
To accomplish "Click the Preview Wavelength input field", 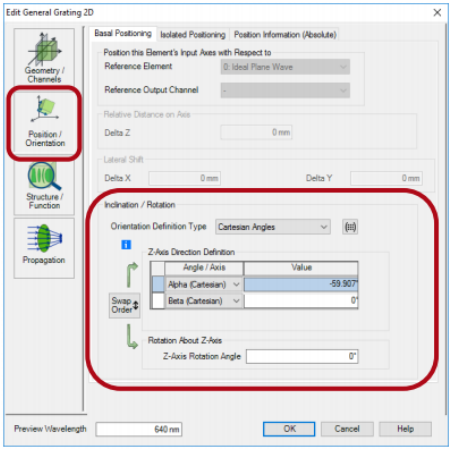I will pos(139,429).
